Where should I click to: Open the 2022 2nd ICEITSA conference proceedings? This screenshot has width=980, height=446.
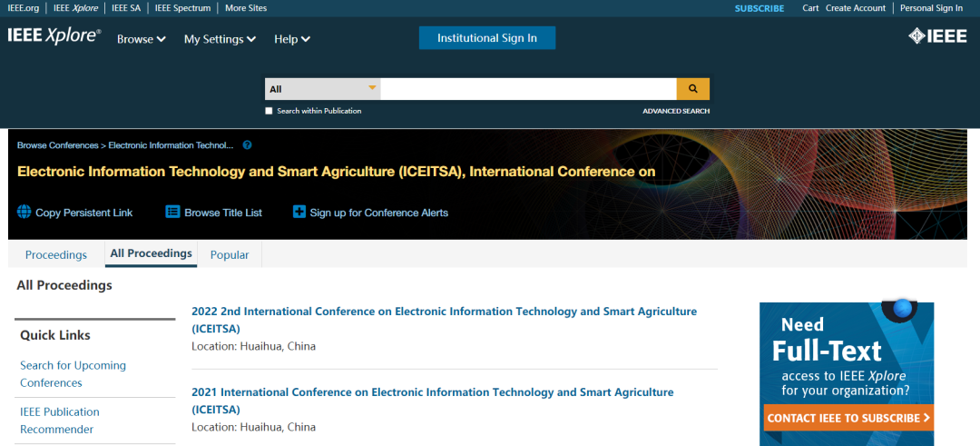444,320
